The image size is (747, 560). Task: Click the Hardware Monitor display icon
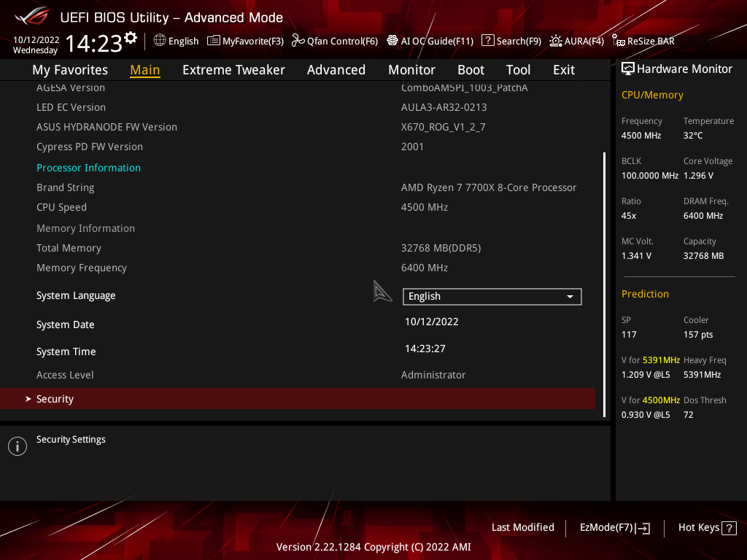628,69
